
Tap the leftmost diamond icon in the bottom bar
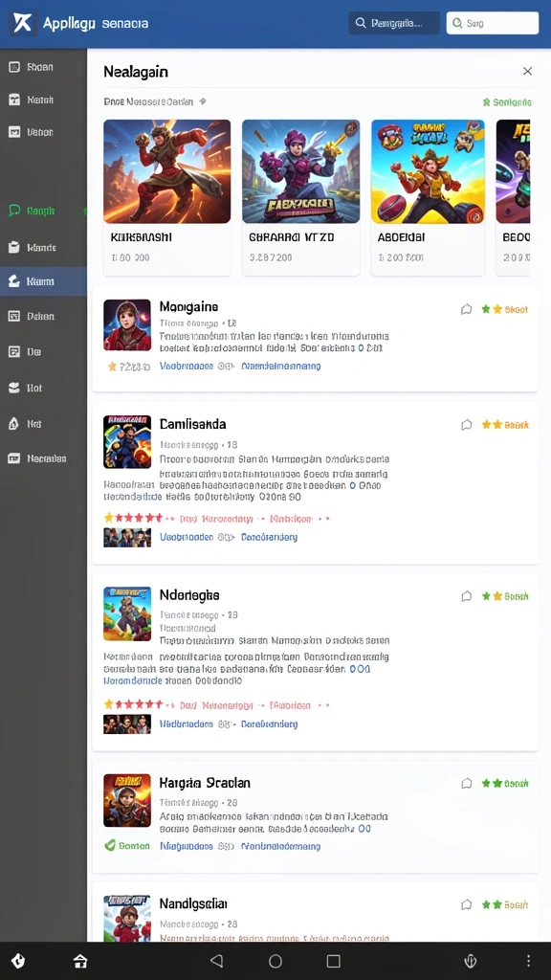(x=18, y=961)
